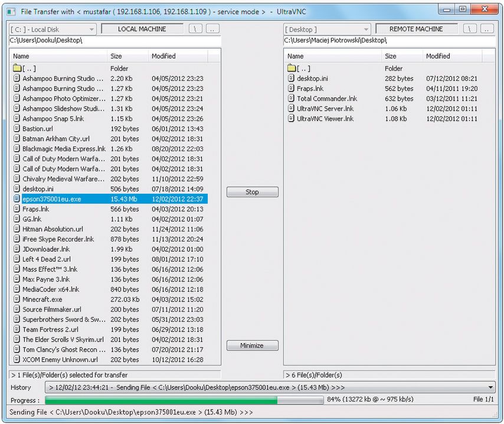Viewport: 504px width, 424px height.
Task: Click the Minimize button
Action: [x=253, y=345]
